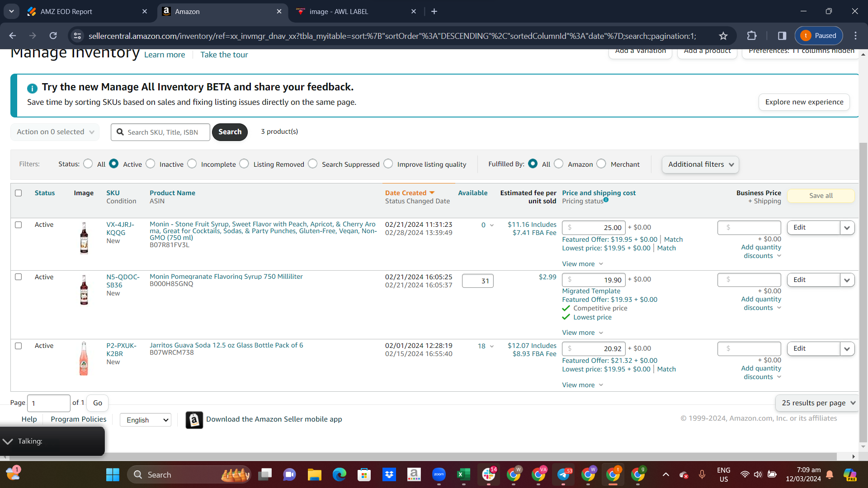Click the info icon beside Pricing status

pos(606,200)
